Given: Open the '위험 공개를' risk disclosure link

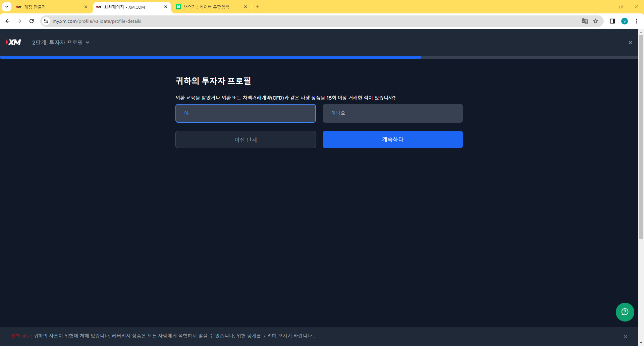Looking at the screenshot, I should click(248, 336).
